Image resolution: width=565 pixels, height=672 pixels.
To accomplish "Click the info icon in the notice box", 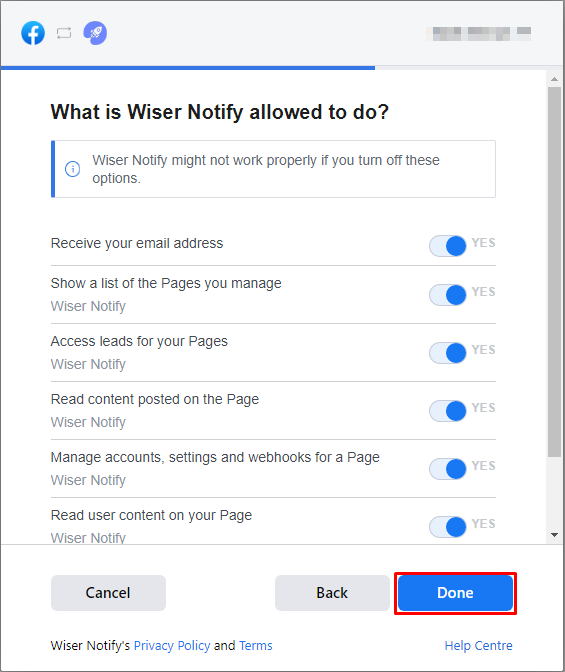I will [72, 169].
